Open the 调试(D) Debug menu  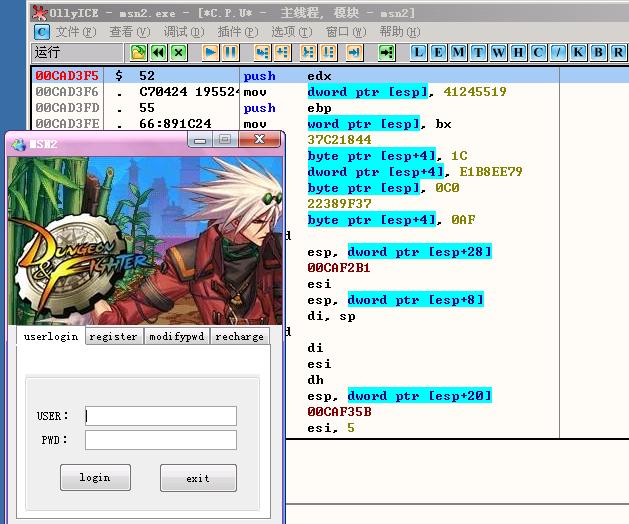[x=184, y=32]
